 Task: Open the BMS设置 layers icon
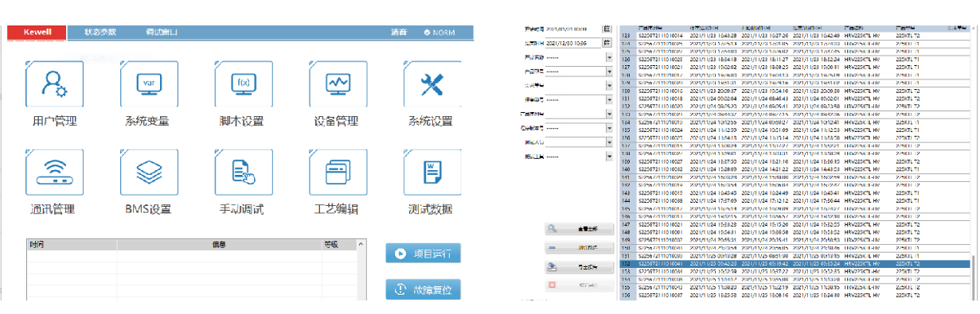149,173
